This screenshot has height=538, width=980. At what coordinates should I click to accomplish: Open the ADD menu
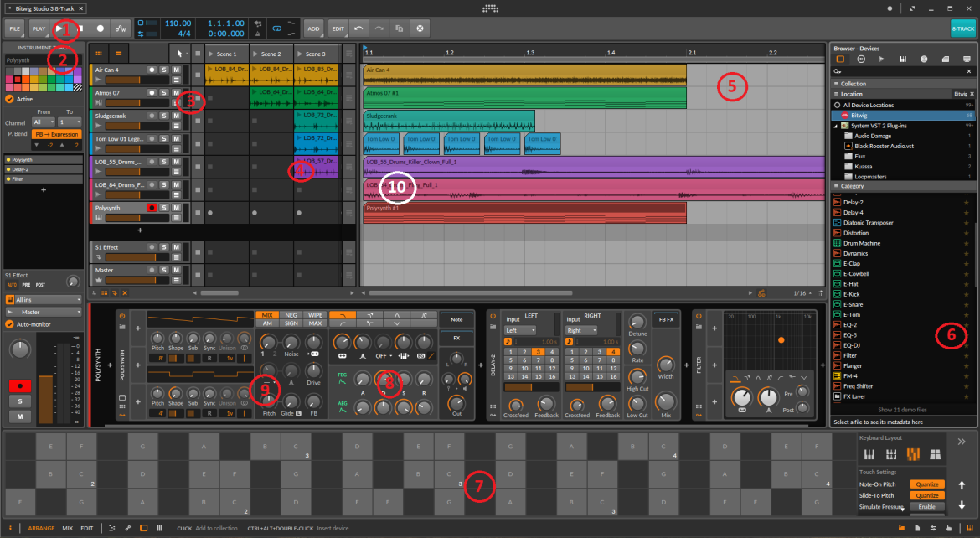coord(314,28)
